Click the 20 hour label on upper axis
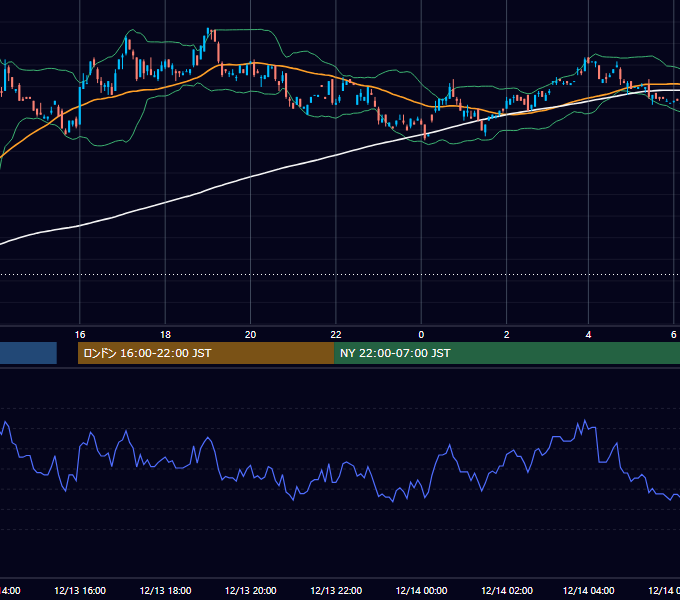This screenshot has width=680, height=600. pyautogui.click(x=250, y=335)
